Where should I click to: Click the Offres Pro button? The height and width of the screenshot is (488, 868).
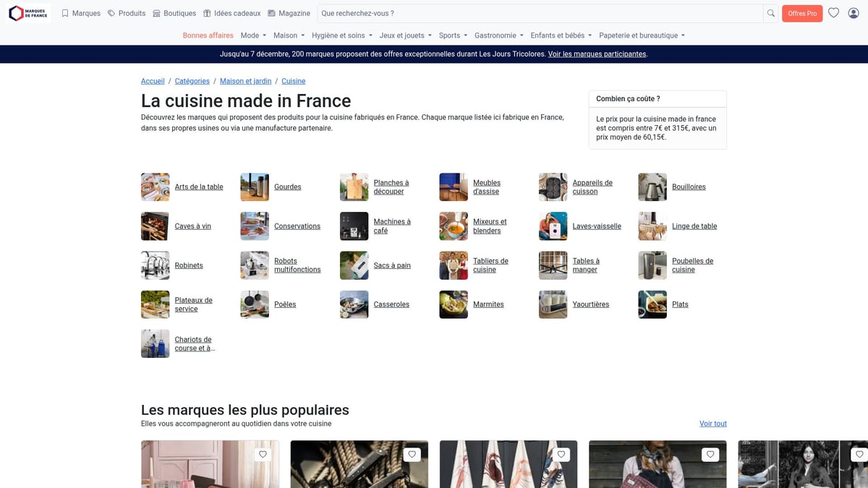pos(802,13)
